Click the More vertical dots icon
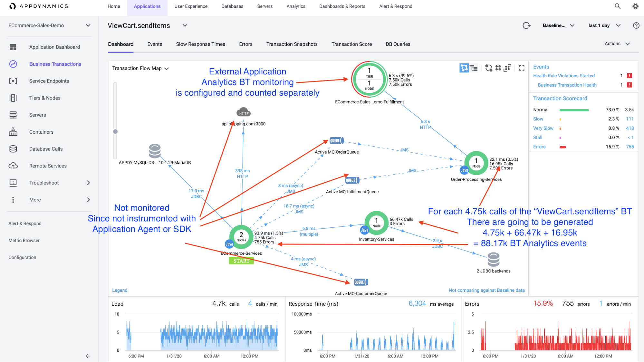The height and width of the screenshot is (362, 644). point(13,200)
